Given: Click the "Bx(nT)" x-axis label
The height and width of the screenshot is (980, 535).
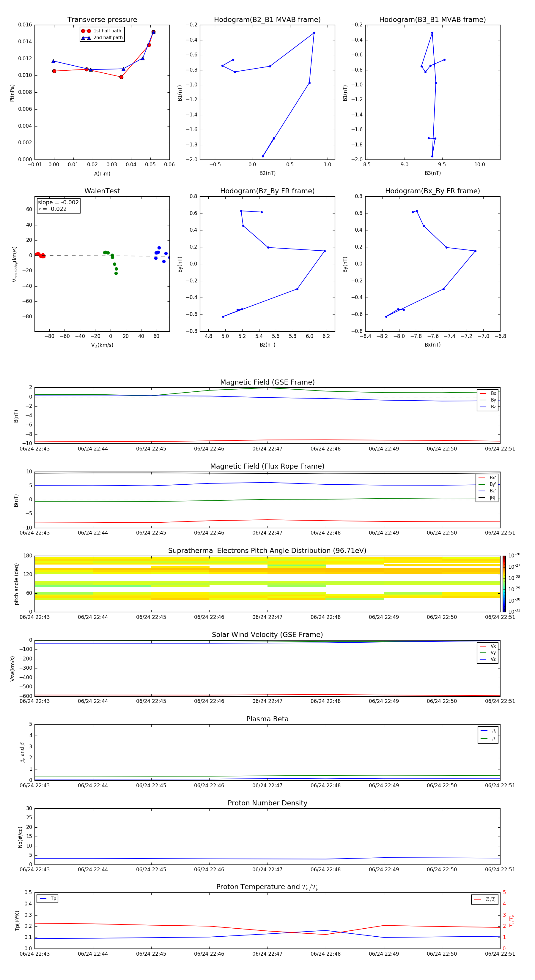Looking at the screenshot, I should coord(432,345).
